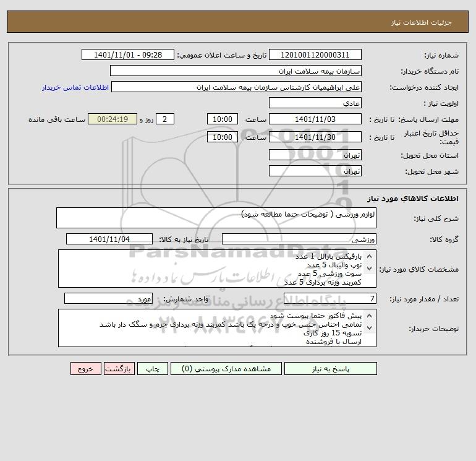This screenshot has width=476, height=461.
Task: Click the response deadline hour 10:00 field
Action: click(x=223, y=119)
